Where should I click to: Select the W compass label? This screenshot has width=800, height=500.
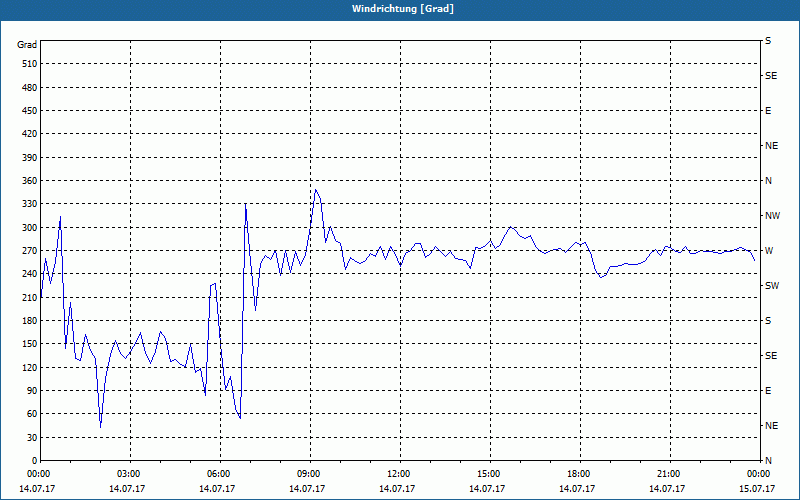[x=769, y=251]
